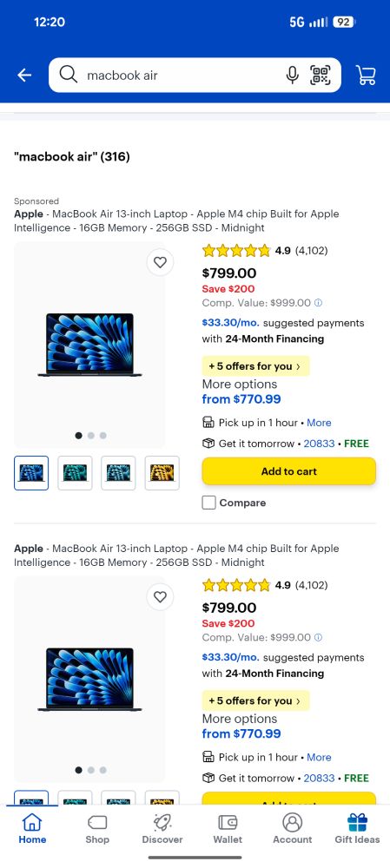390x868 pixels.
Task: Check the Compare checkbox for first MacBook
Action: pos(208,503)
